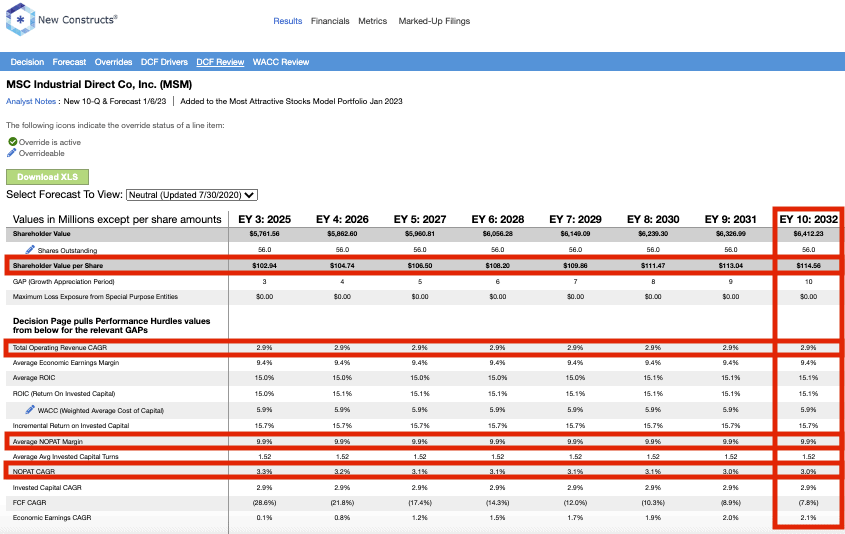845x534 pixels.
Task: Click Incremental Return on Invested Capital label
Action: point(71,426)
